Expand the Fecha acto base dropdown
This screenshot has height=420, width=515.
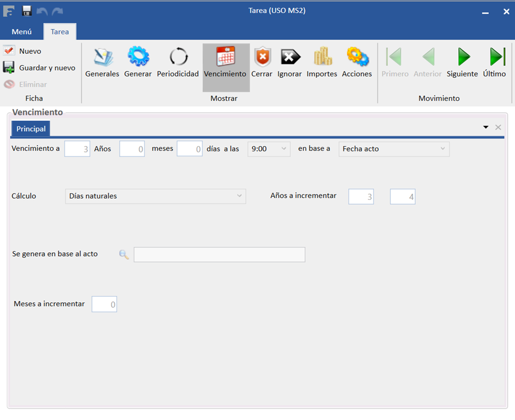tap(394, 149)
